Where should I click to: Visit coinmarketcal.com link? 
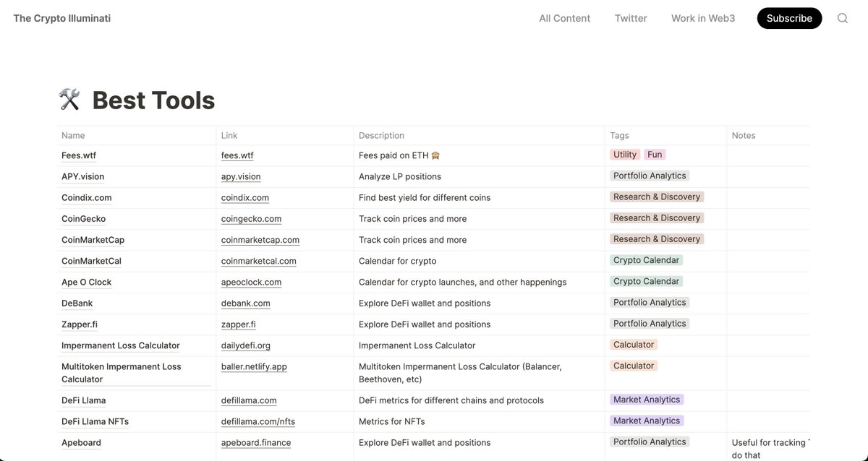coord(259,261)
